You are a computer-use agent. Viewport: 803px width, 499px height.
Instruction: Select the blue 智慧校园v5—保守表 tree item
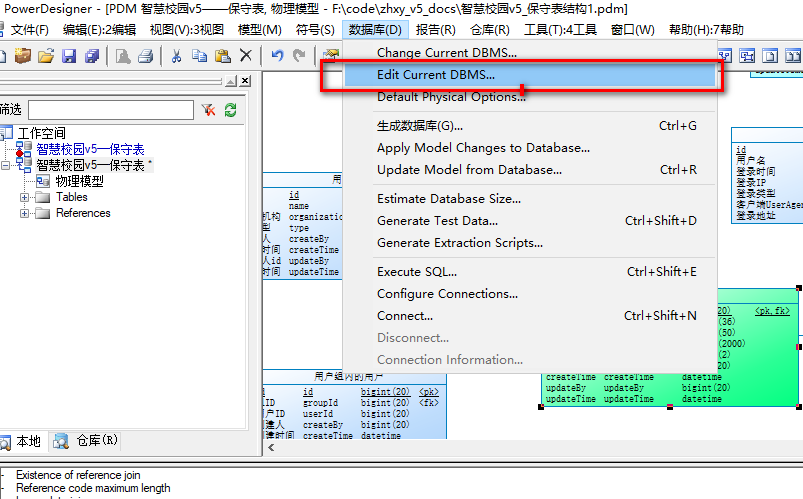click(90, 149)
